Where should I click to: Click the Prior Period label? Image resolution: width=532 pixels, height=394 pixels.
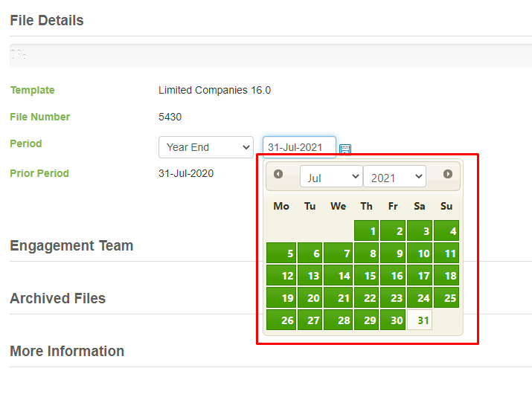coord(39,173)
